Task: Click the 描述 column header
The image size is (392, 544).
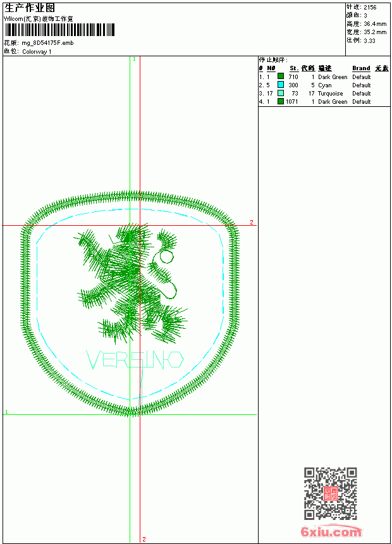Action: 325,68
